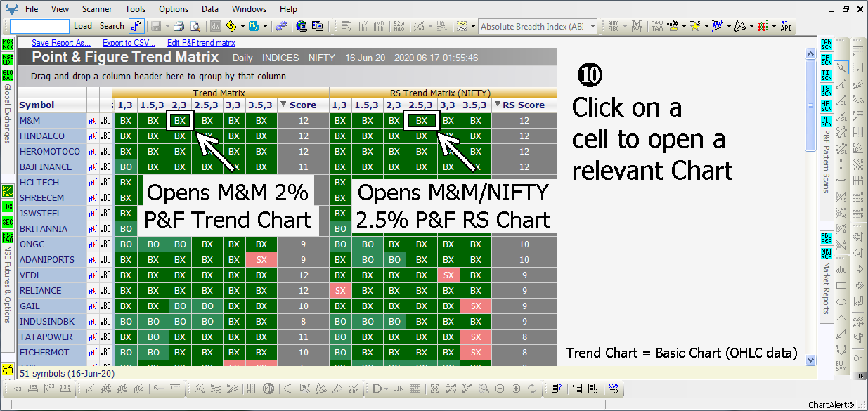Open the Scanner menu

pyautogui.click(x=96, y=9)
